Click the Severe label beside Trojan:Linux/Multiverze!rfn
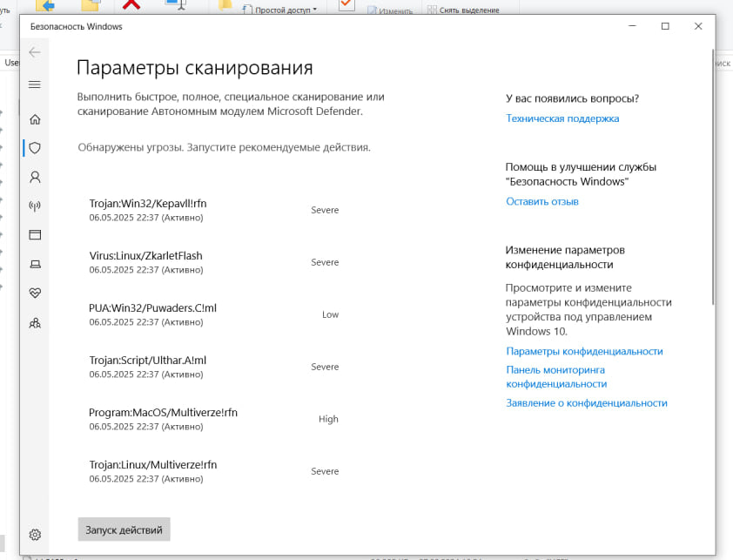 pos(325,471)
